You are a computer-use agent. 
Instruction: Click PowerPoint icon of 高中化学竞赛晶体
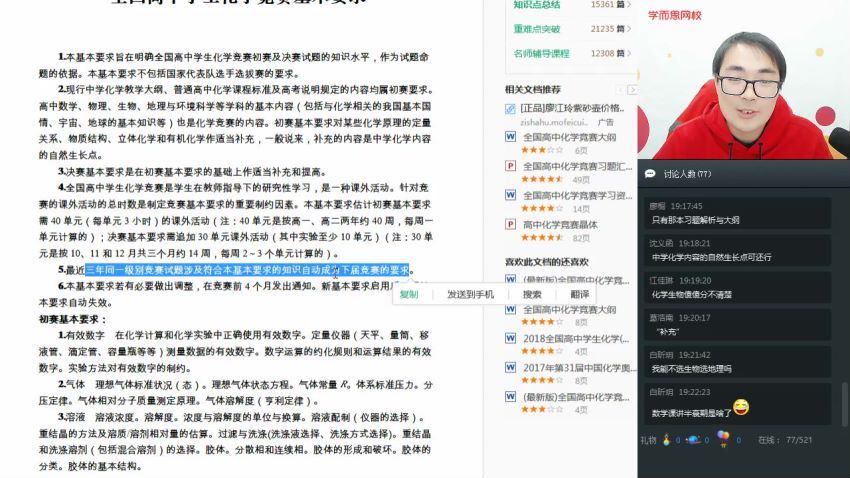tap(510, 224)
